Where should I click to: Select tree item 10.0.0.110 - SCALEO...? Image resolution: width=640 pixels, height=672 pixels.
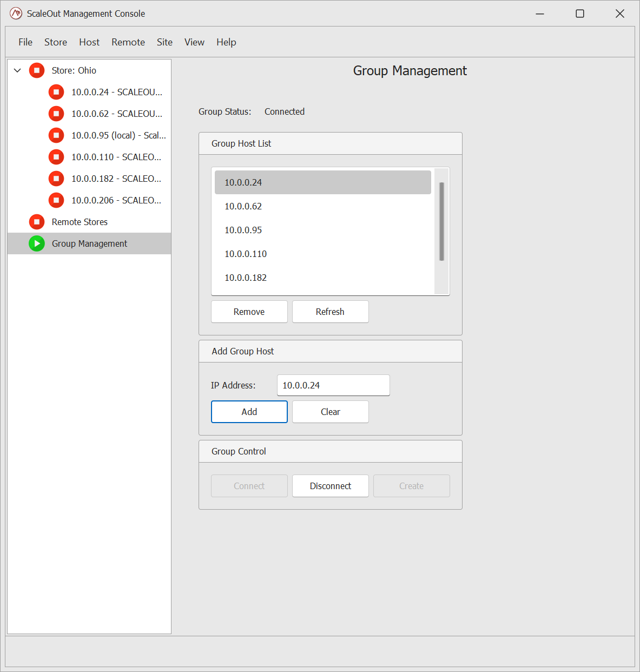[116, 157]
